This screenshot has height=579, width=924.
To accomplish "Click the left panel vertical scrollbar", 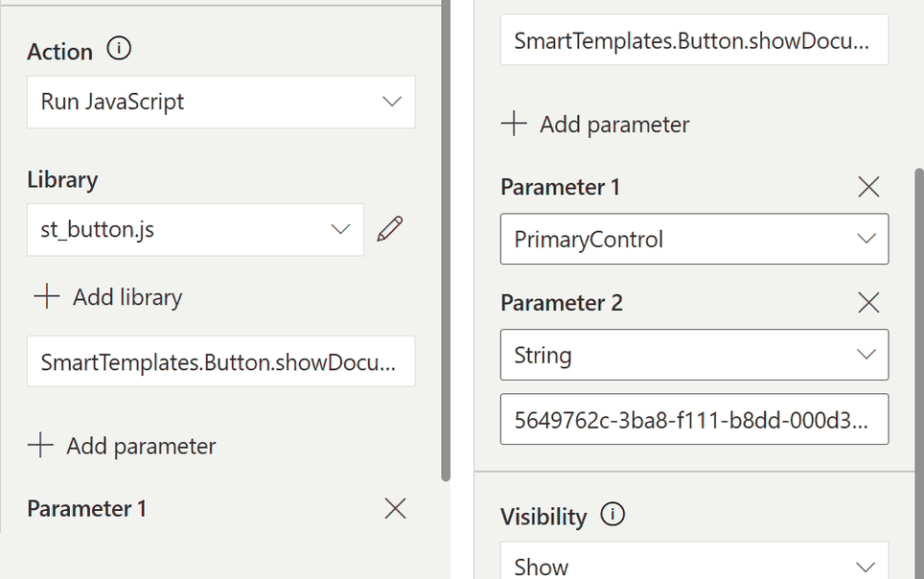I will [446, 241].
